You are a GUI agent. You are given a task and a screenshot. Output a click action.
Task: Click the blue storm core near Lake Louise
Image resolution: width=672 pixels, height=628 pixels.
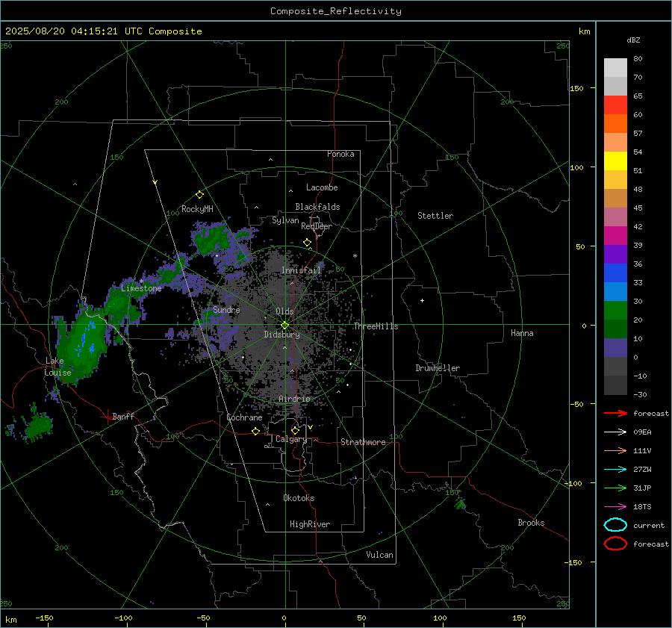pyautogui.click(x=87, y=341)
